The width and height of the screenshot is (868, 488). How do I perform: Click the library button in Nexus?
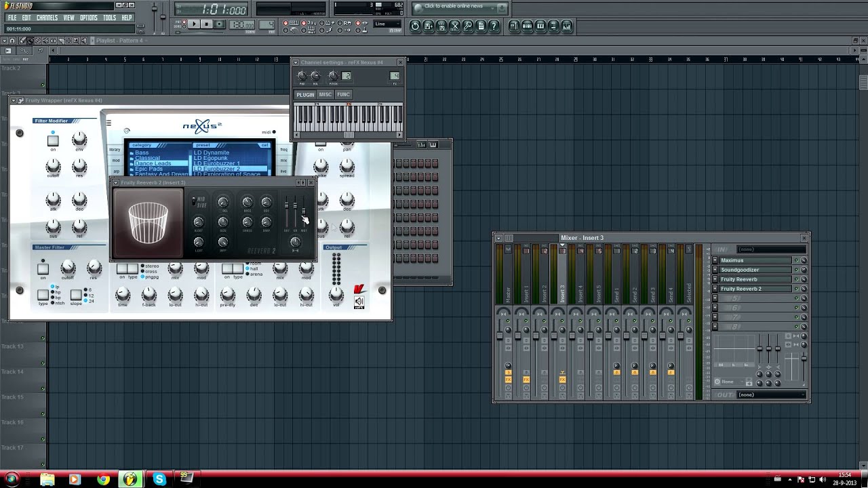[x=115, y=150]
